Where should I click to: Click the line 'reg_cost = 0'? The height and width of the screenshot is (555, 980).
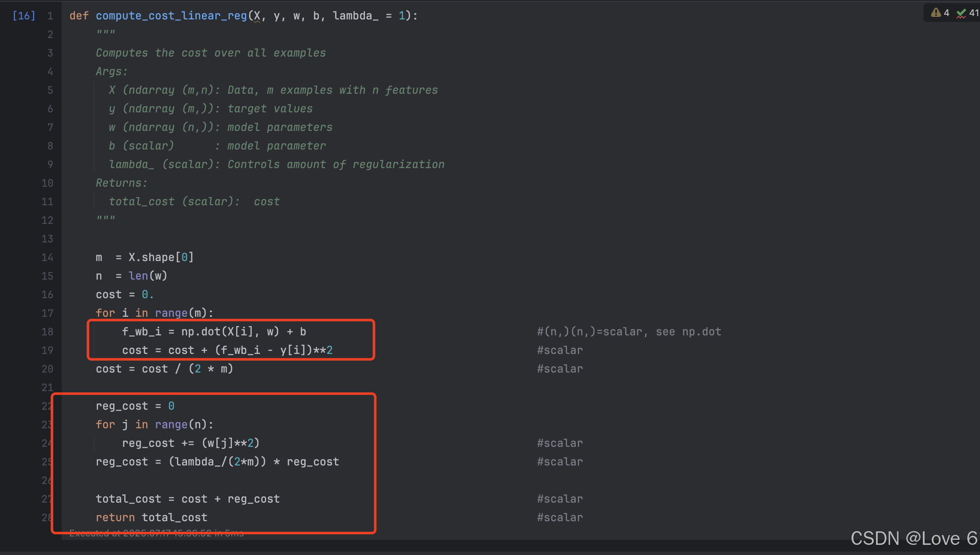[135, 406]
